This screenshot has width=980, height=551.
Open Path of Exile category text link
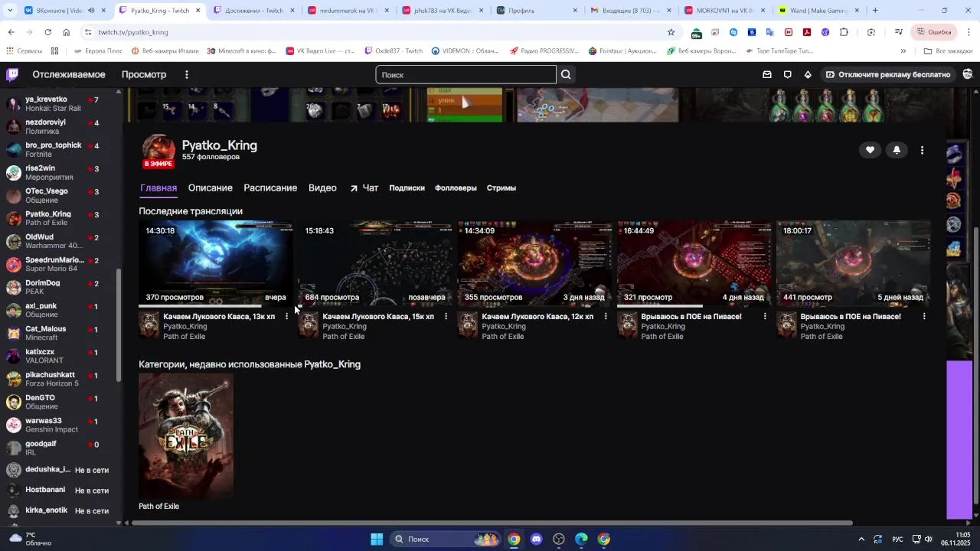point(158,506)
